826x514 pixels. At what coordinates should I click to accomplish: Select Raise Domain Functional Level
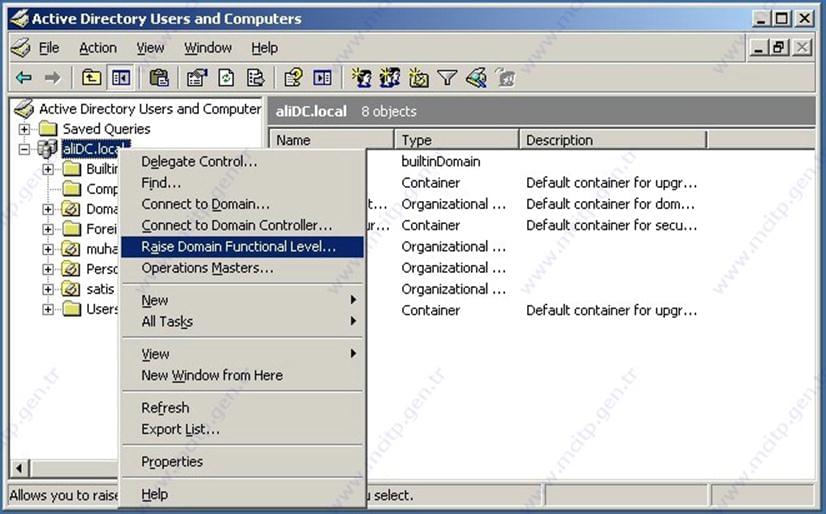[242, 246]
